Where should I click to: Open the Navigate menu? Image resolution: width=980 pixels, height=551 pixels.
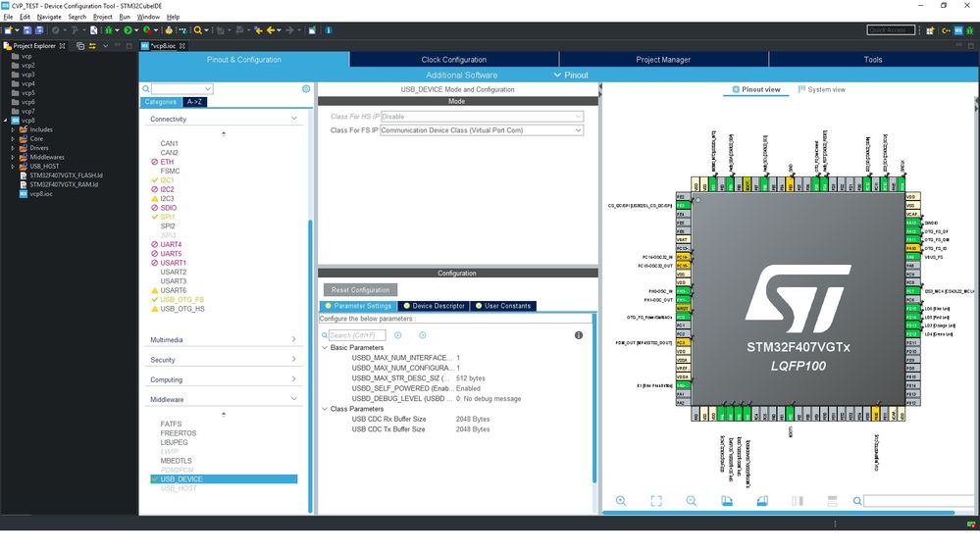tap(49, 17)
